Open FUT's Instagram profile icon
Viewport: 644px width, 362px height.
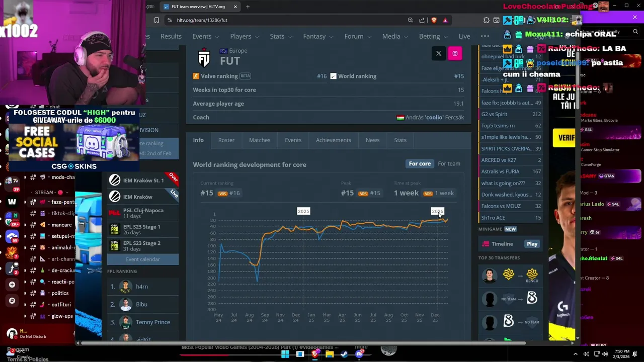tap(455, 53)
